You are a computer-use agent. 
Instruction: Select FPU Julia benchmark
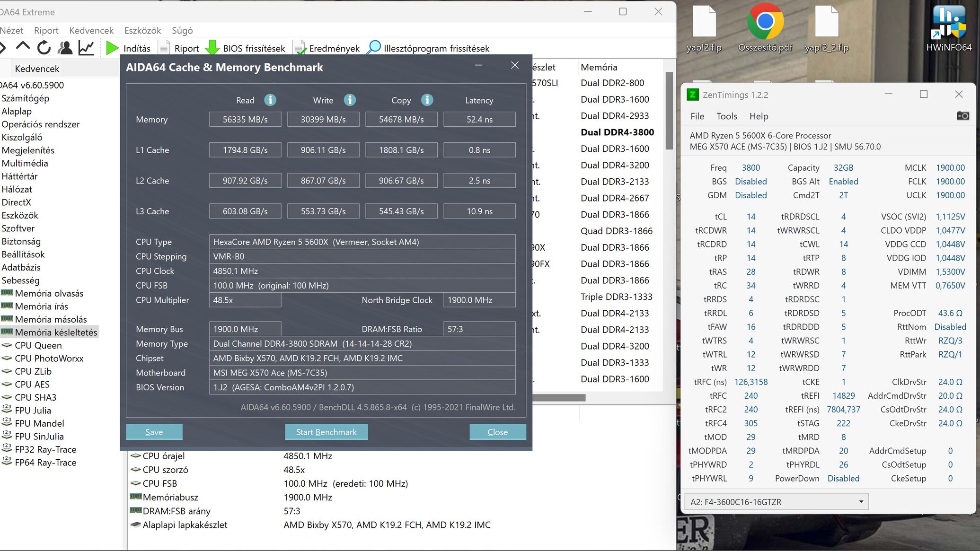33,411
